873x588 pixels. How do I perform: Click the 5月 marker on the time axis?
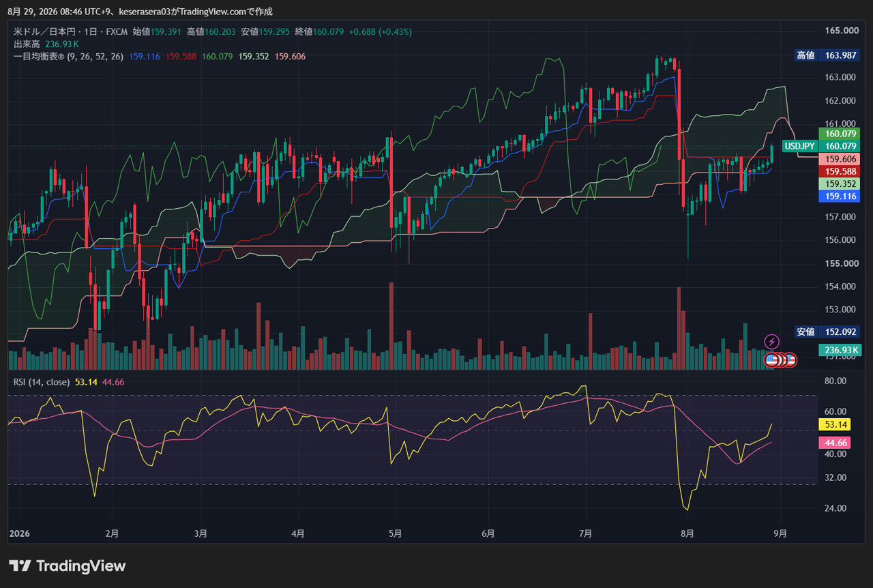click(394, 533)
